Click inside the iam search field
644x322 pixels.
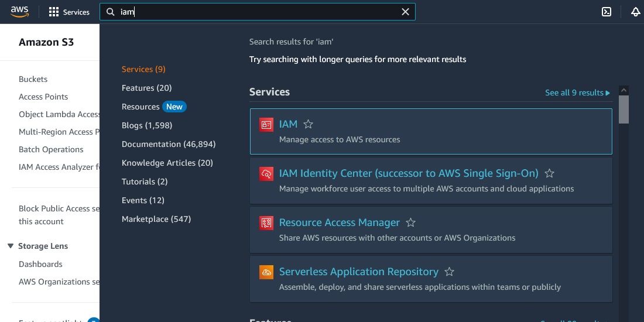258,12
